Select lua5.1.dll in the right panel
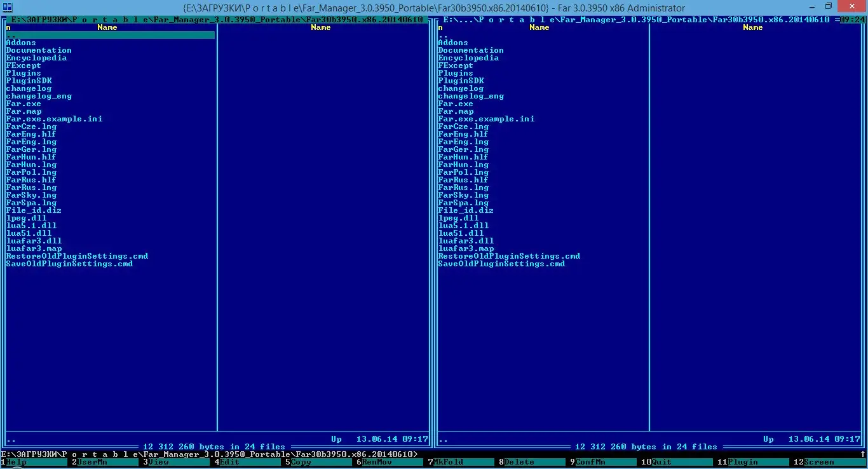 click(x=463, y=226)
